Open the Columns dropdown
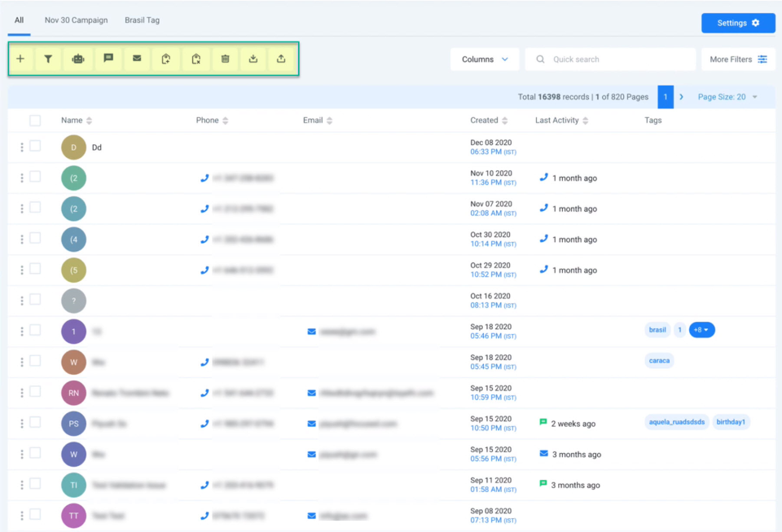The height and width of the screenshot is (532, 782). [x=485, y=59]
